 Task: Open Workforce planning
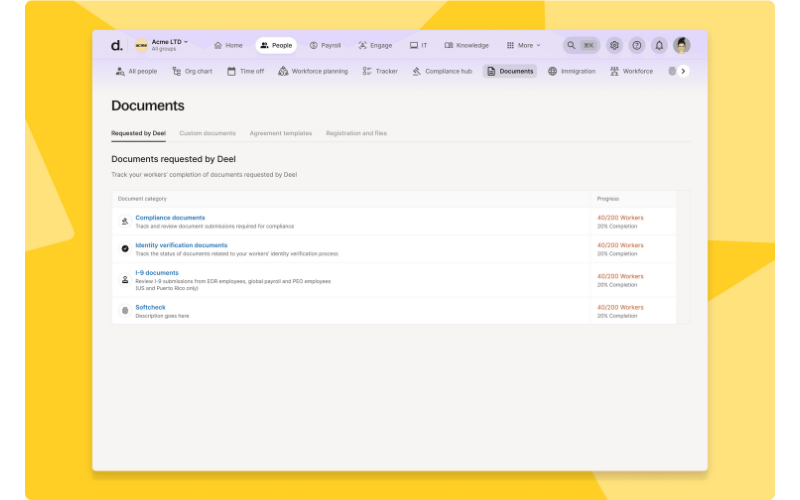pos(313,71)
